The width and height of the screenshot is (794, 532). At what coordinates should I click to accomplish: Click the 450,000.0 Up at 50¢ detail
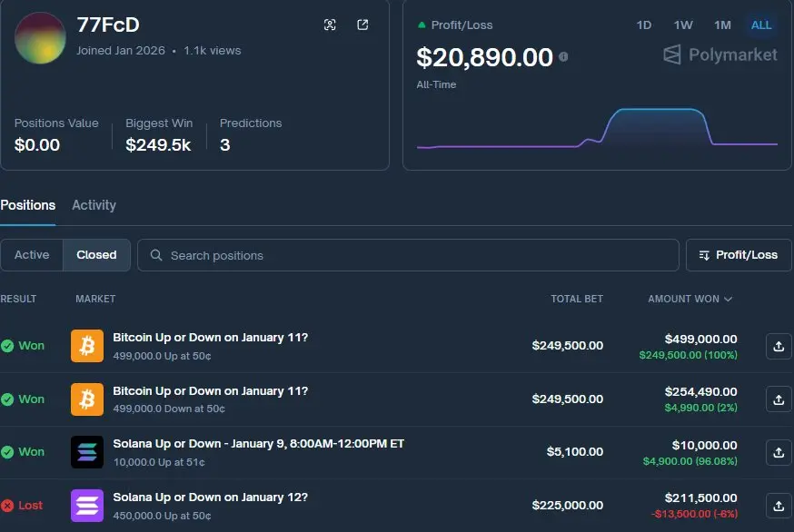tap(162, 516)
